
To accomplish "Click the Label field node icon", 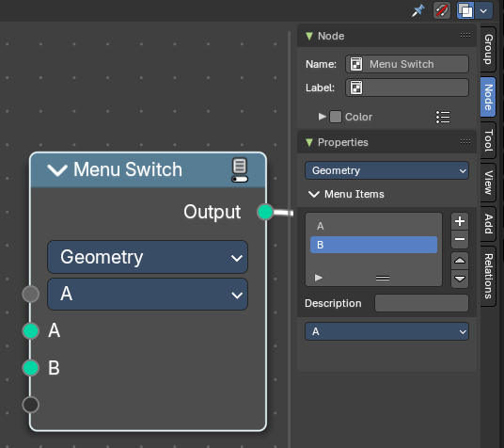I will point(356,88).
